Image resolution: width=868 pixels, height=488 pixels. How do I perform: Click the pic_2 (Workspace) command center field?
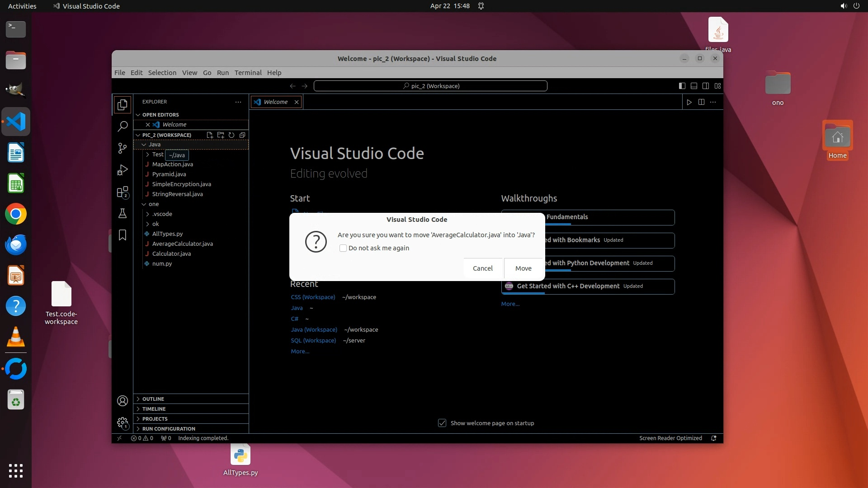pos(430,86)
